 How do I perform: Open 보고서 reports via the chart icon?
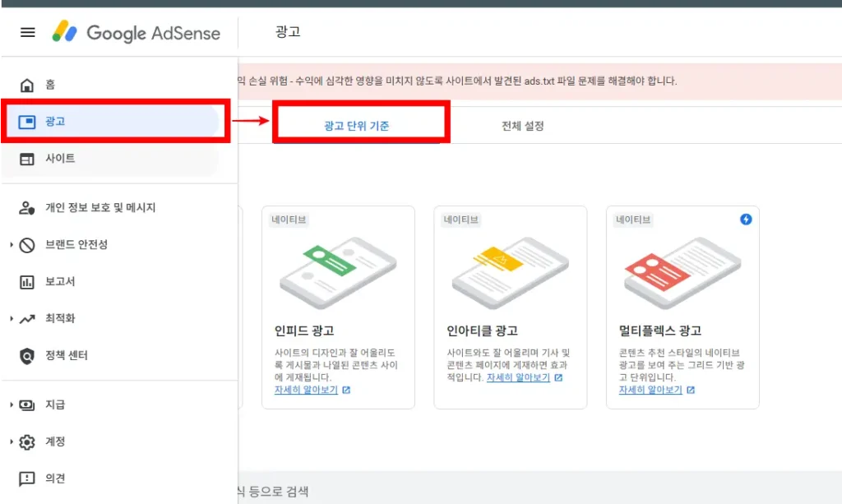pyautogui.click(x=27, y=281)
